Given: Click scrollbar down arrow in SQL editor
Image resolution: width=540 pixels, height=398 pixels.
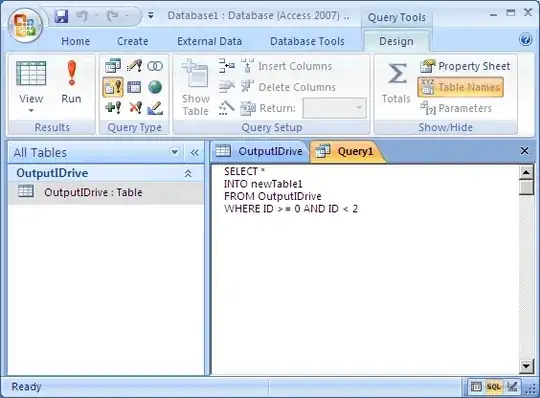Looking at the screenshot, I should pos(526,366).
